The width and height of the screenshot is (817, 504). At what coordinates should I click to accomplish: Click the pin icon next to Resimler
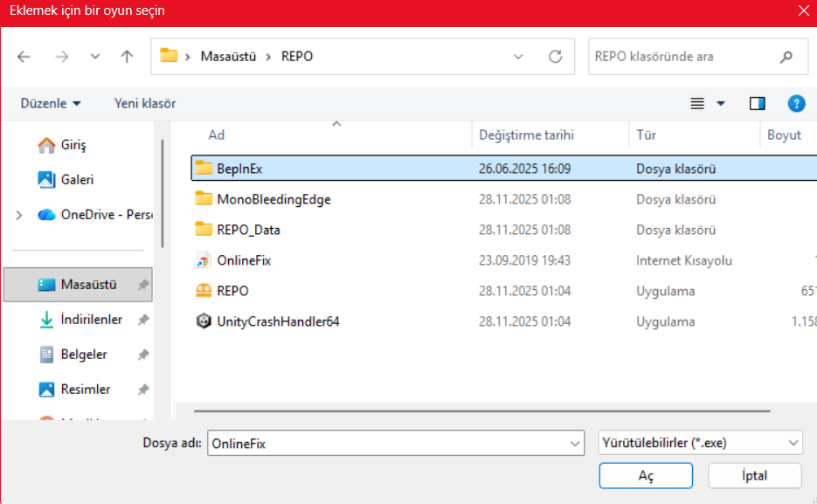click(x=142, y=390)
